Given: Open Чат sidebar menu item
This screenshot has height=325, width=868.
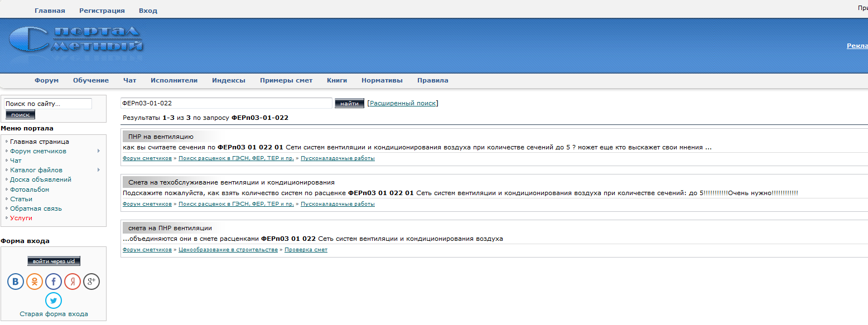Looking at the screenshot, I should click(16, 161).
